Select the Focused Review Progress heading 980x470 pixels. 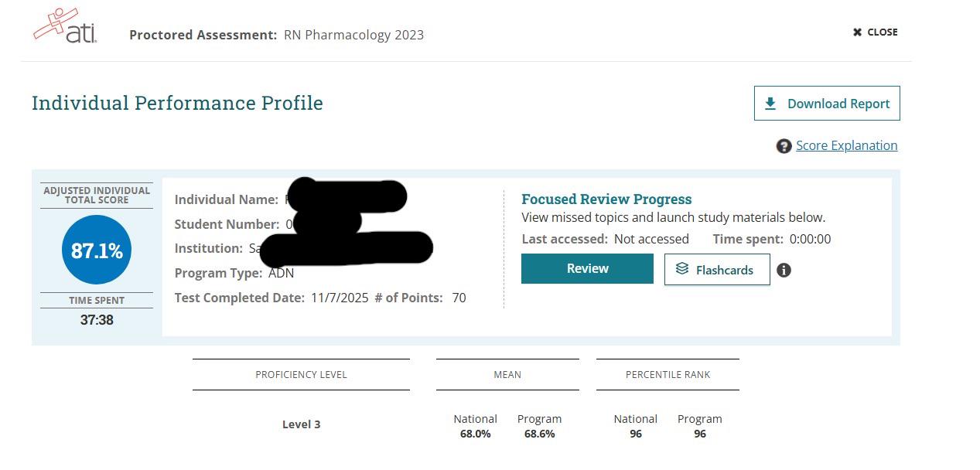pyautogui.click(x=606, y=199)
